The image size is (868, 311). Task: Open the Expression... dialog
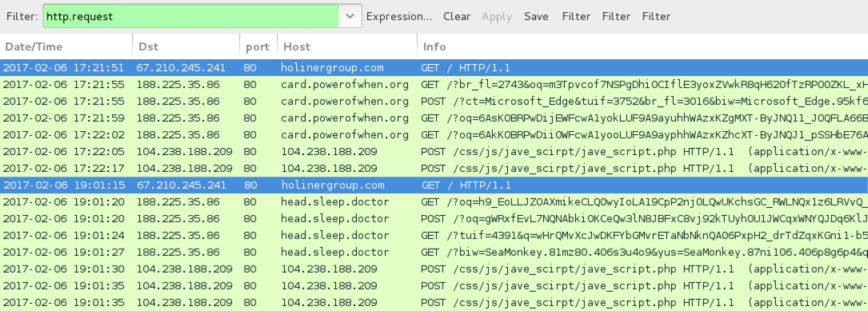point(399,17)
